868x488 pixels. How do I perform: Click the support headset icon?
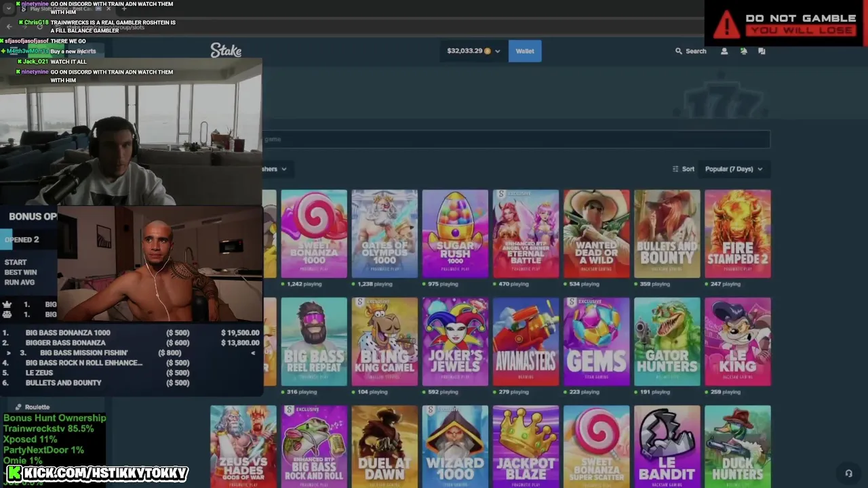[848, 473]
